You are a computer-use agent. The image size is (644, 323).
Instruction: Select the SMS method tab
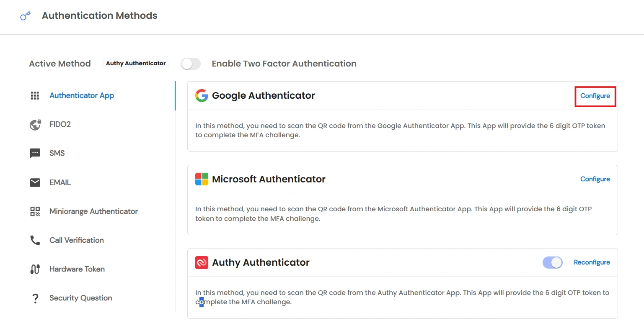point(57,153)
